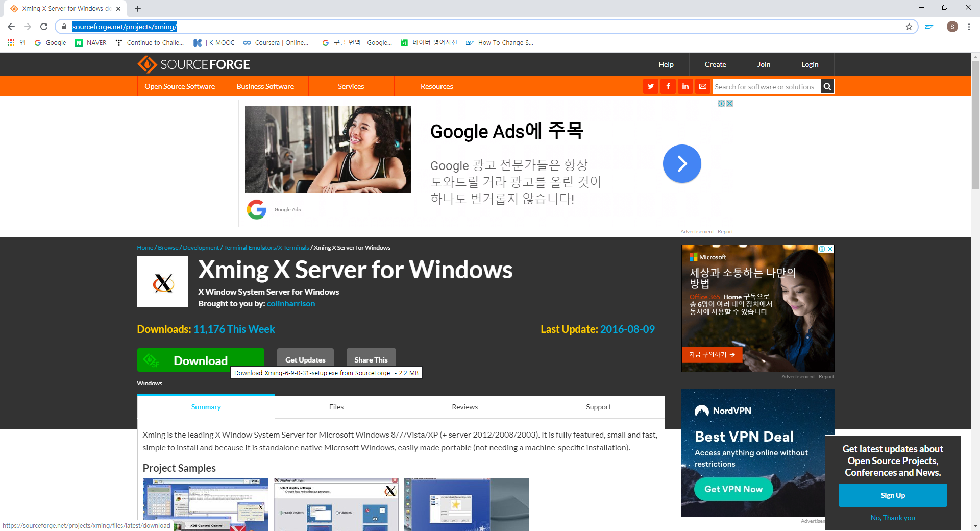Open the user profile avatar
This screenshot has height=531, width=980.
tap(952, 27)
